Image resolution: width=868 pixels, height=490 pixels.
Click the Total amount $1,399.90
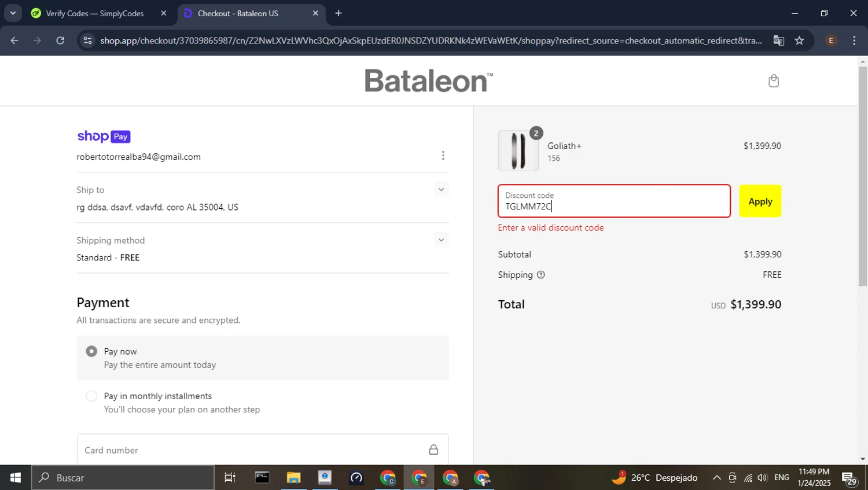[756, 304]
